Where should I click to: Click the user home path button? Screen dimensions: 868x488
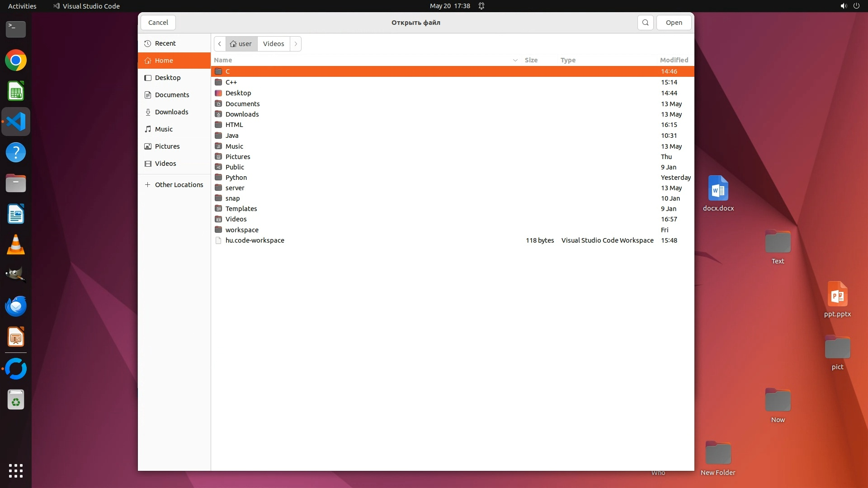click(x=241, y=44)
